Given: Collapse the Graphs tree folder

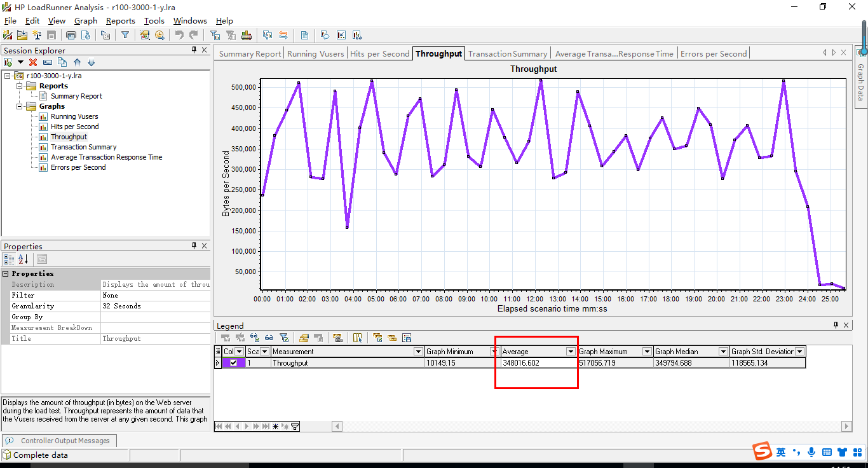Looking at the screenshot, I should tap(18, 106).
